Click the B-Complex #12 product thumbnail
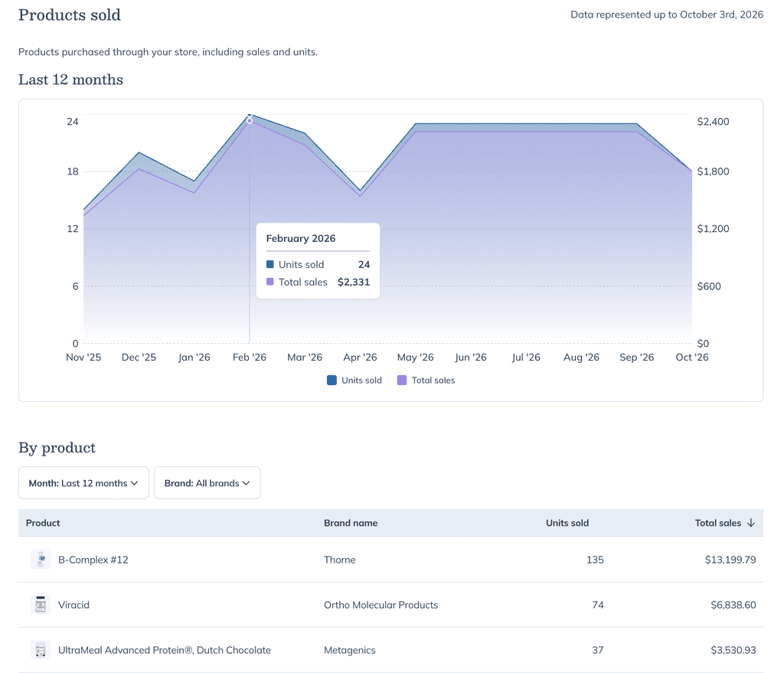The height and width of the screenshot is (673, 784). [41, 560]
